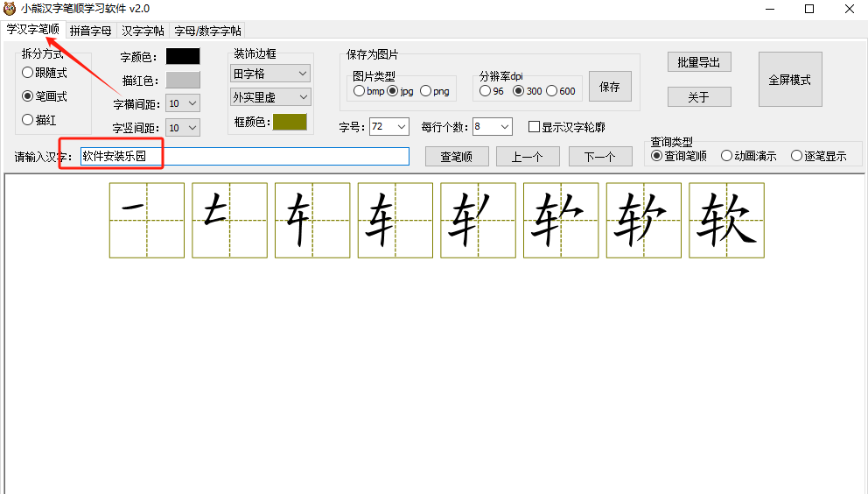Enable 显示汉字轮廓 checkbox
This screenshot has height=494, width=868.
click(534, 127)
